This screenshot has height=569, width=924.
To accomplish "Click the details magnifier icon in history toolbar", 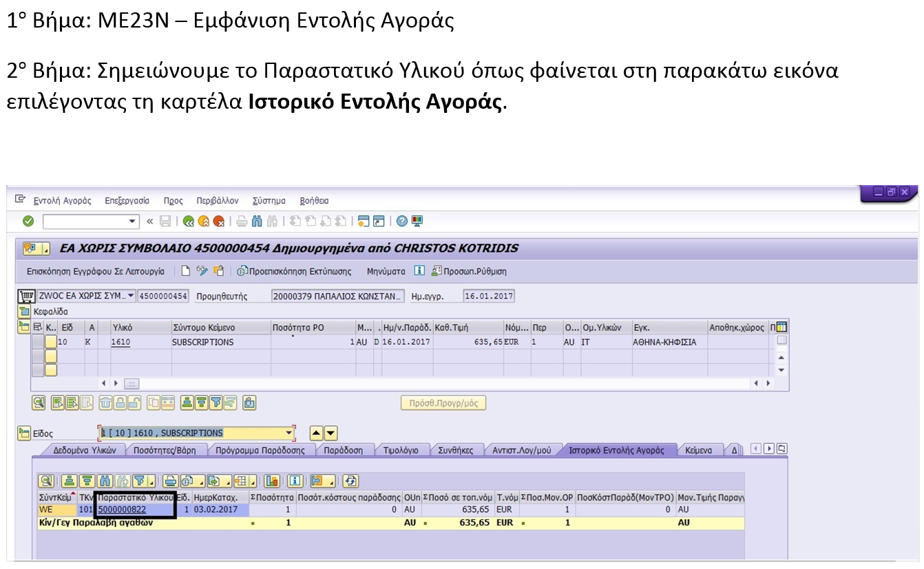I will (46, 481).
